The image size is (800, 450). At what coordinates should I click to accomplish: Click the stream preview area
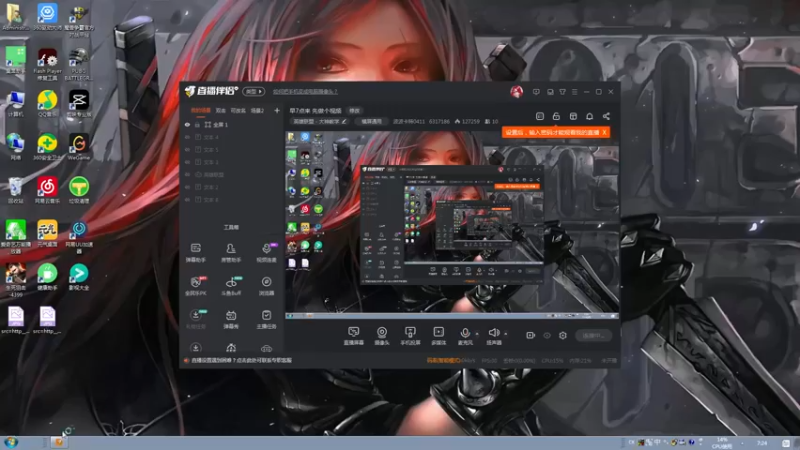[452, 225]
